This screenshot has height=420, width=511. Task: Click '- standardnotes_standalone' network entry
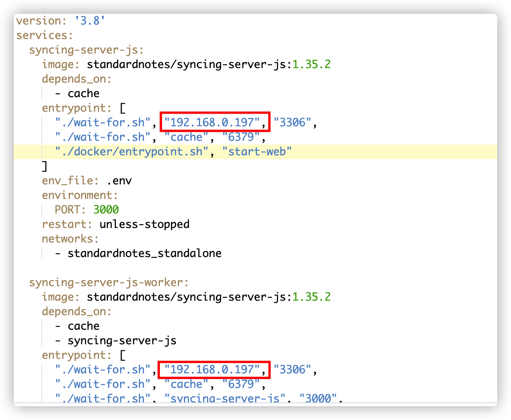138,253
